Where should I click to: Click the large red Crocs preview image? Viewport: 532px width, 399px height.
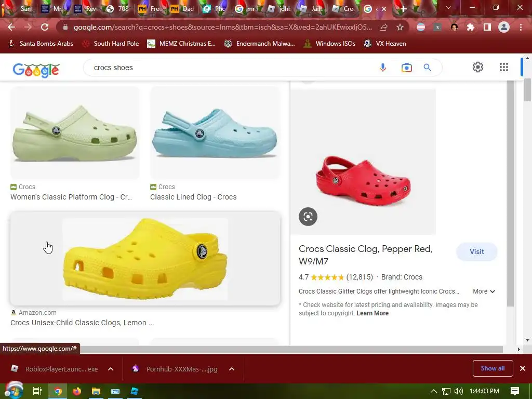[x=363, y=162]
